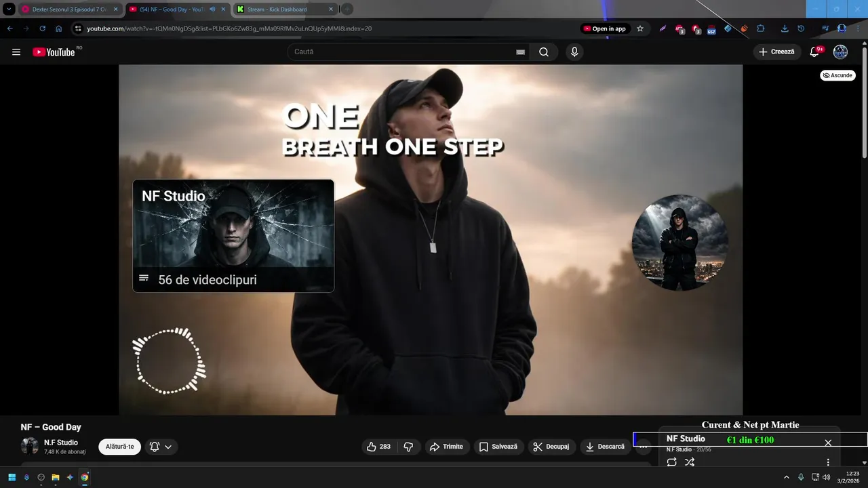The image size is (868, 488).
Task: Open media controls music-note icon
Action: click(x=825, y=28)
